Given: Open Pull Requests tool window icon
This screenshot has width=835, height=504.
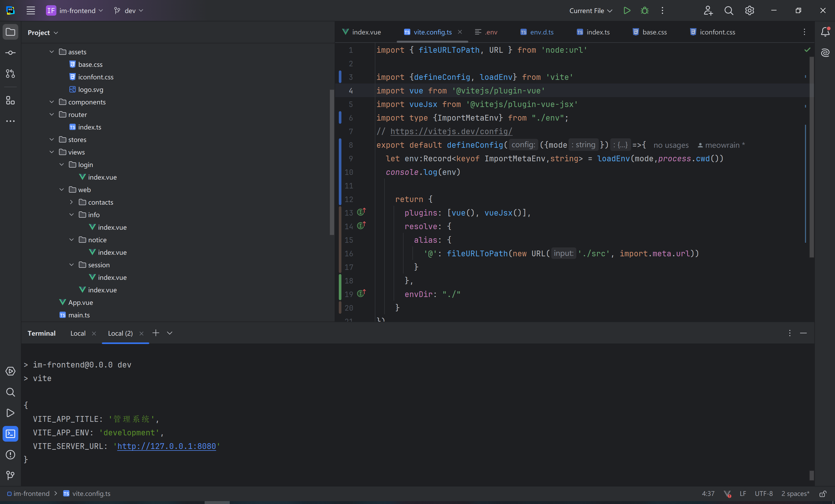Looking at the screenshot, I should [x=10, y=74].
